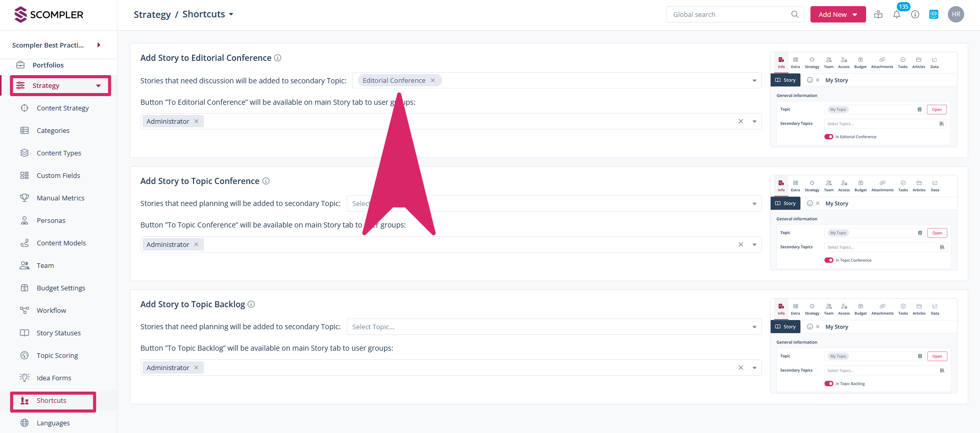
Task: Open the Intercom chat icon
Action: 934,14
